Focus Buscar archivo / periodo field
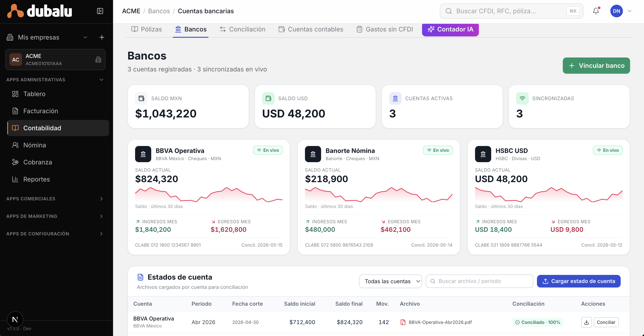The height and width of the screenshot is (336, 644). (479, 281)
